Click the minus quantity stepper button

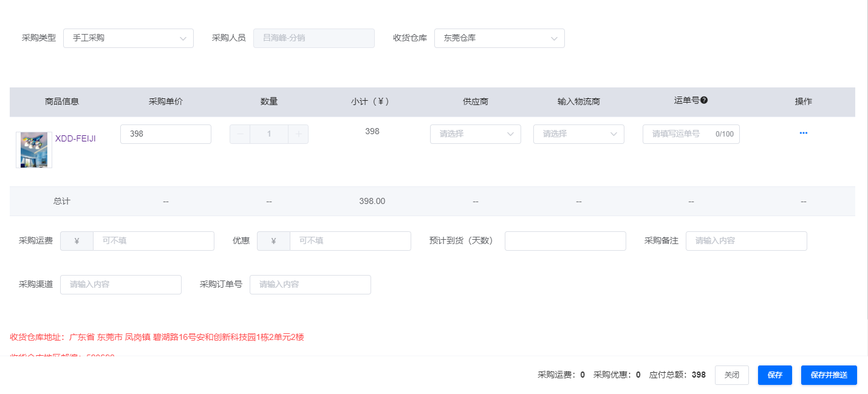[240, 134]
